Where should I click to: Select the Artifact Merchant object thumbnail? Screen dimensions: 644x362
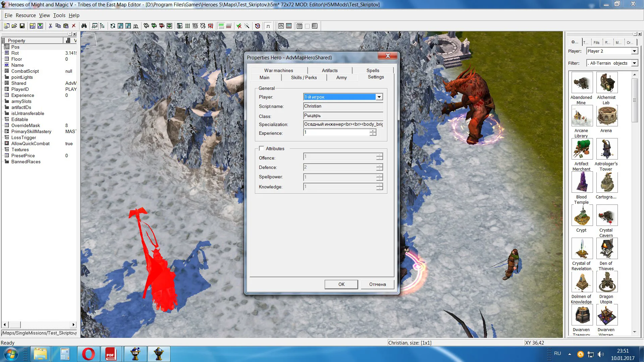pyautogui.click(x=582, y=149)
